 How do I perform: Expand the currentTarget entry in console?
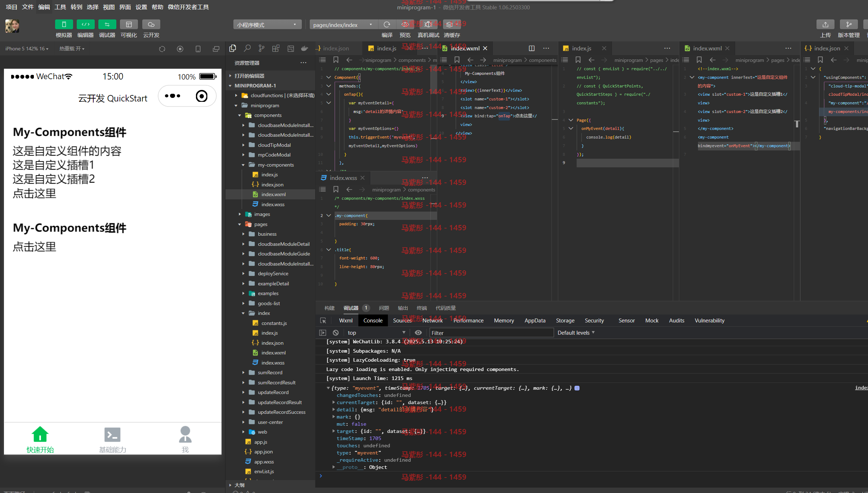[334, 402]
